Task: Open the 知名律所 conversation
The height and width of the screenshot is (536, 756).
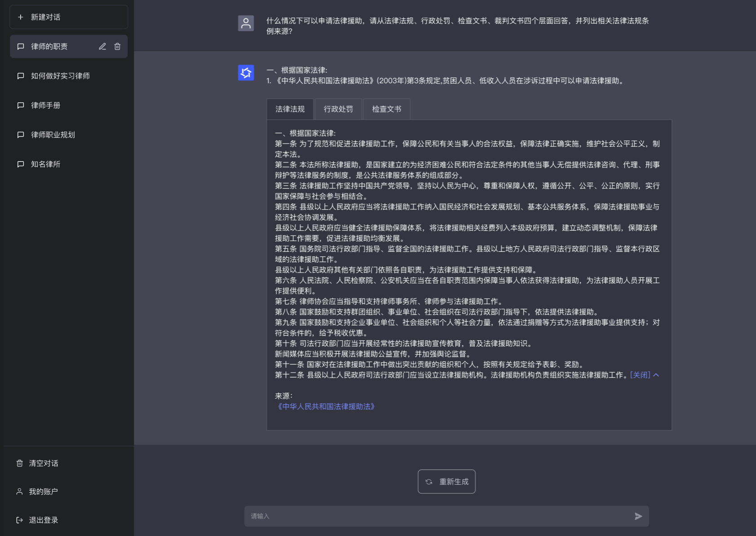Action: [69, 164]
